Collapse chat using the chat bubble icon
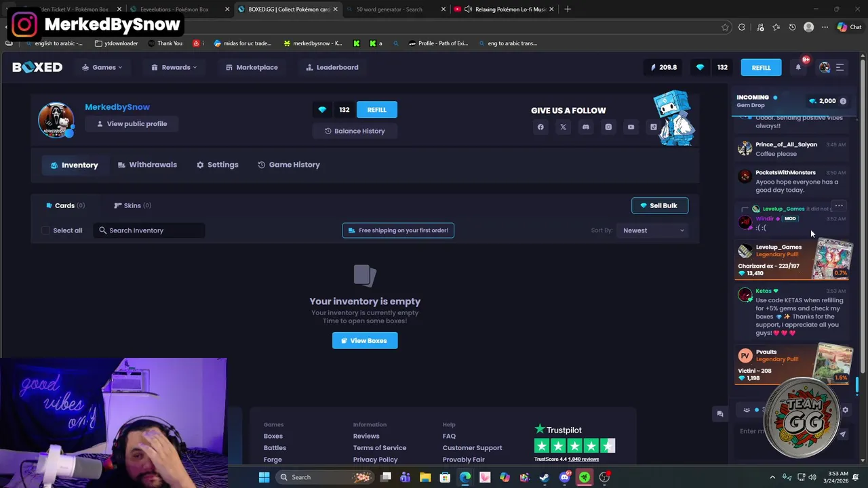This screenshot has width=868, height=488. pos(720,413)
